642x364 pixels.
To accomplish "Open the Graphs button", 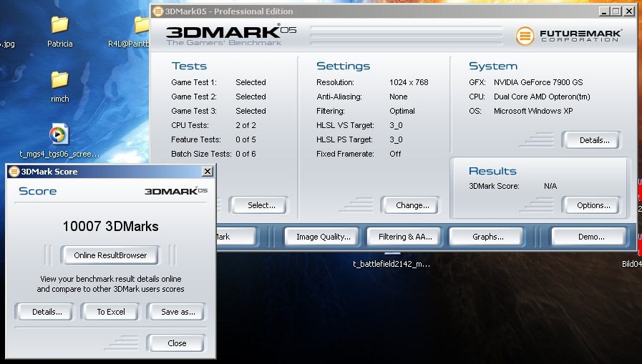I will (x=487, y=237).
